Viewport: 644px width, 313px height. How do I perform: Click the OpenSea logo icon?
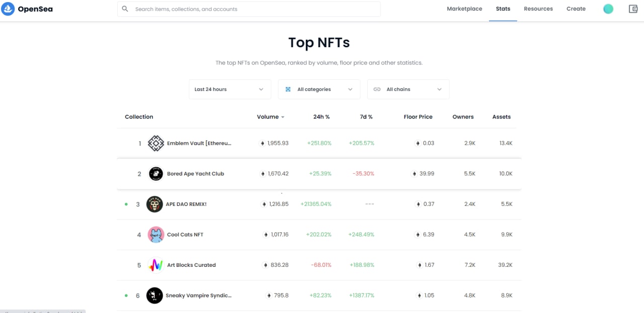pyautogui.click(x=8, y=9)
